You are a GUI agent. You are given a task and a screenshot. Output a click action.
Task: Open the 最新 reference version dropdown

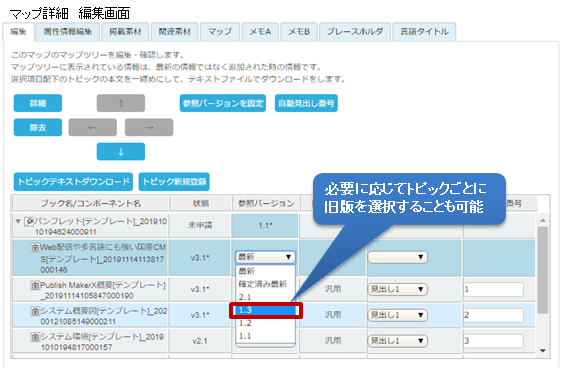[x=265, y=257]
